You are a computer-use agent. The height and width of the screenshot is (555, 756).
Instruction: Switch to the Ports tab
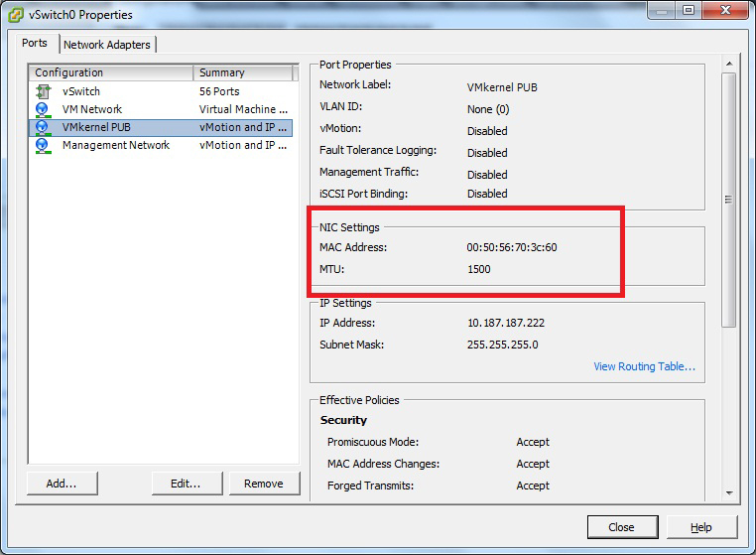click(x=35, y=43)
